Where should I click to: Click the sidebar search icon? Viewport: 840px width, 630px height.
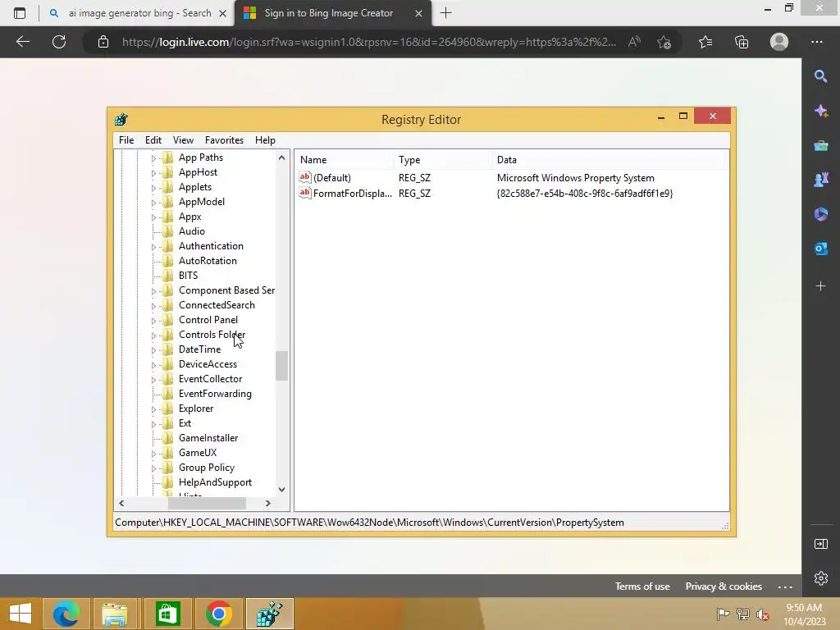point(820,76)
